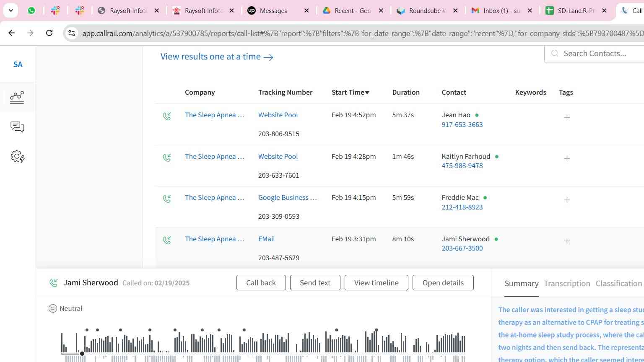This screenshot has width=644, height=362.
Task: Click the Duration column header
Action: (x=405, y=92)
